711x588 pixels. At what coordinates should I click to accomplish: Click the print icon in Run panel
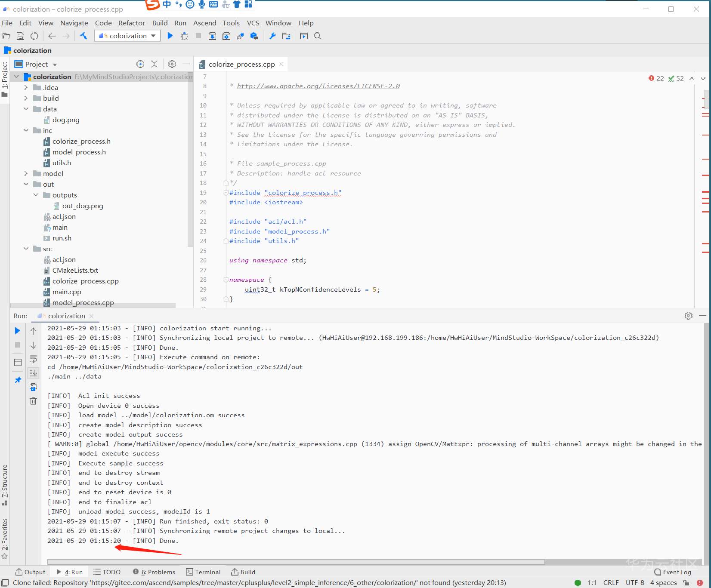click(33, 387)
